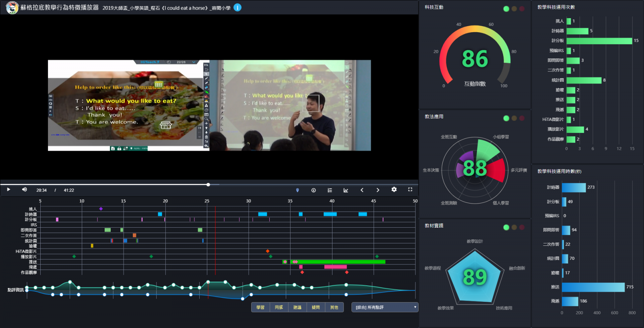This screenshot has height=328, width=644.
Task: Open player settings gear icon
Action: (394, 189)
